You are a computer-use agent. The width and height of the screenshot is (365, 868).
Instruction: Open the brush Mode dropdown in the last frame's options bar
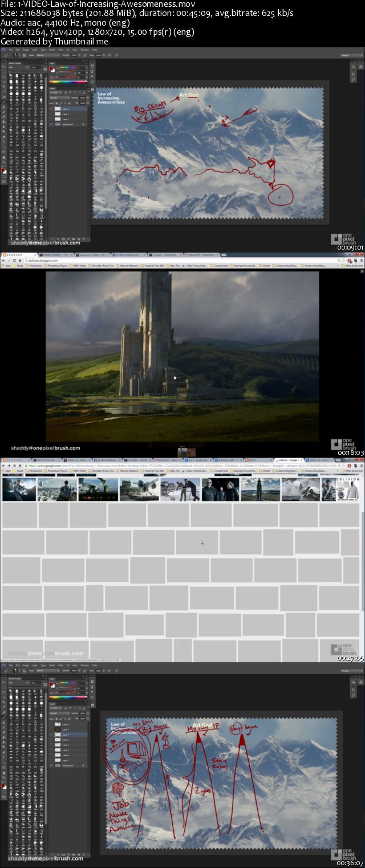click(48, 671)
